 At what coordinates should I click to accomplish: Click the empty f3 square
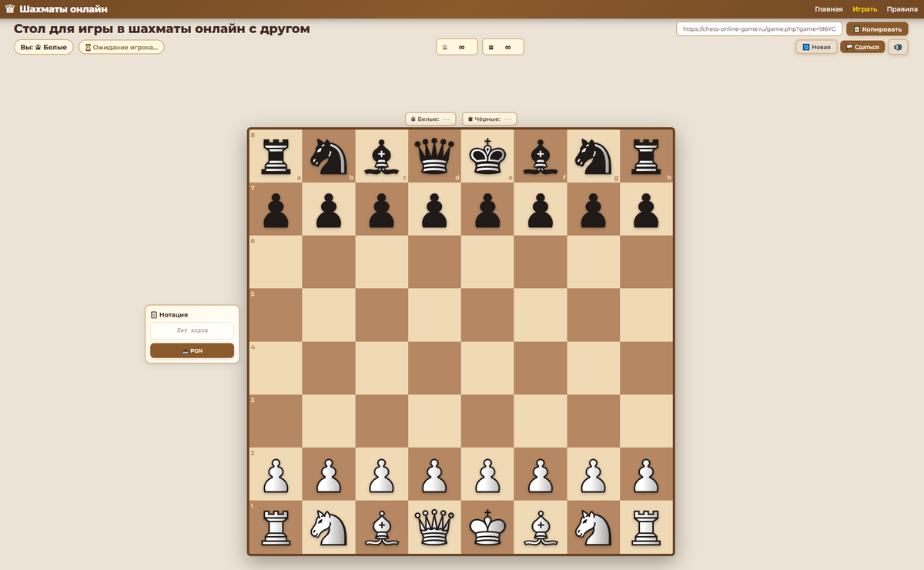click(541, 421)
